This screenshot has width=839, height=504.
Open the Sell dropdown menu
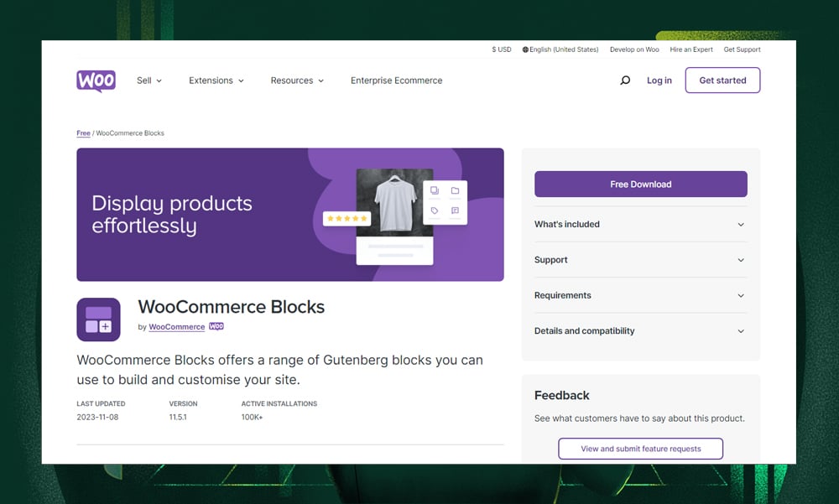tap(149, 81)
